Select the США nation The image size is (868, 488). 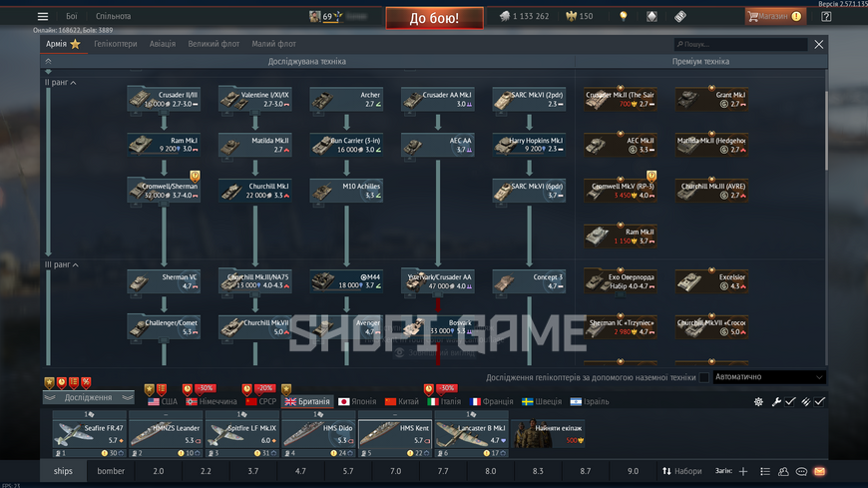pos(163,401)
